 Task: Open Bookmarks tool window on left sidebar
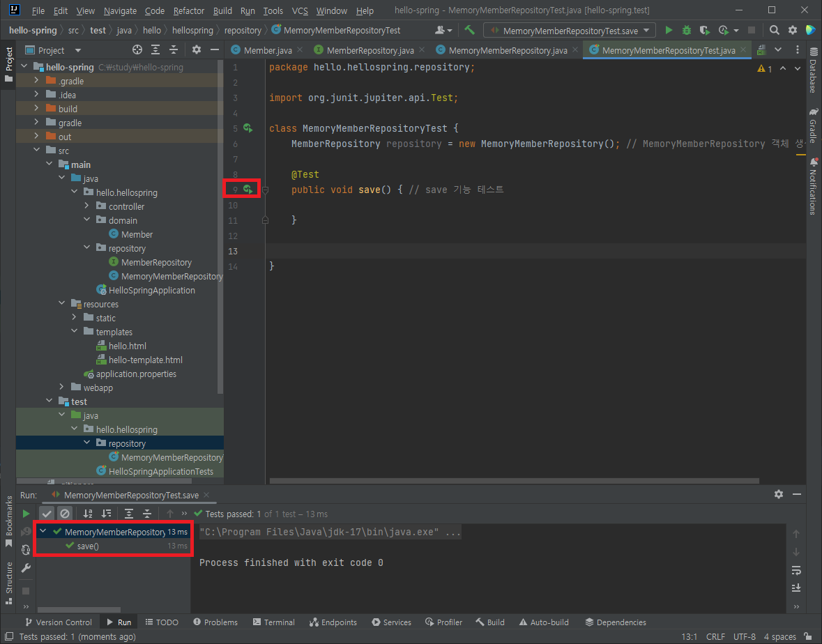coord(8,521)
